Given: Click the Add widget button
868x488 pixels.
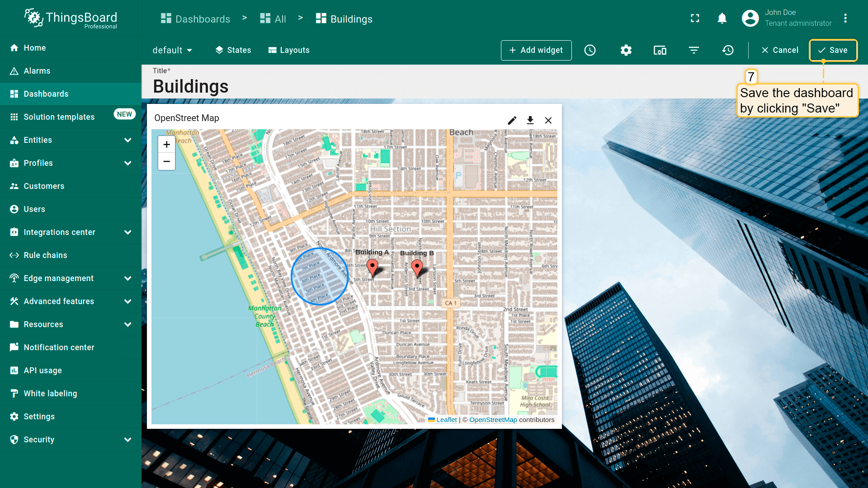Looking at the screenshot, I should 536,50.
